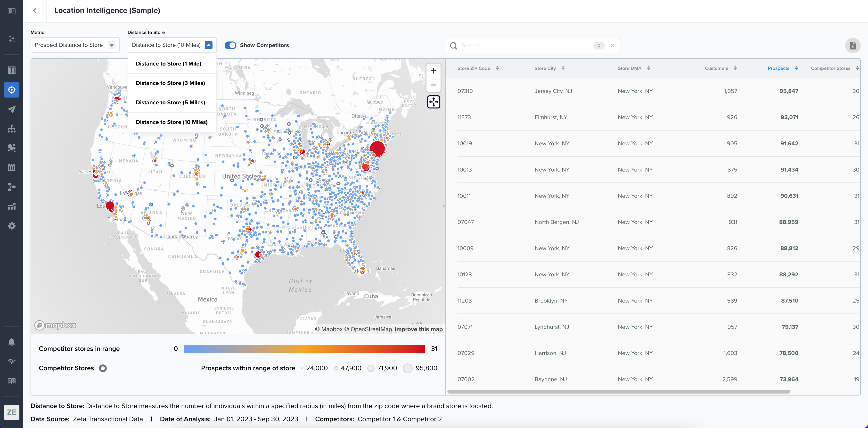Click the 91,642 prospects value
868x428 pixels.
point(789,144)
